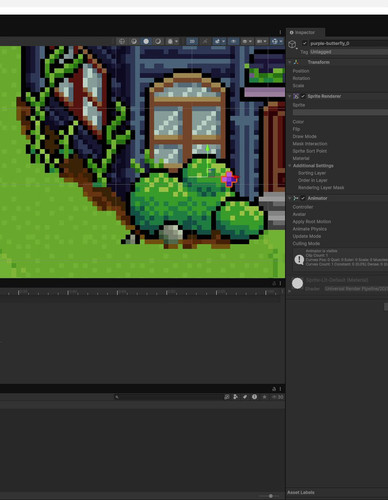Click the Animator info warning icon
The image size is (388, 500).
[299, 260]
